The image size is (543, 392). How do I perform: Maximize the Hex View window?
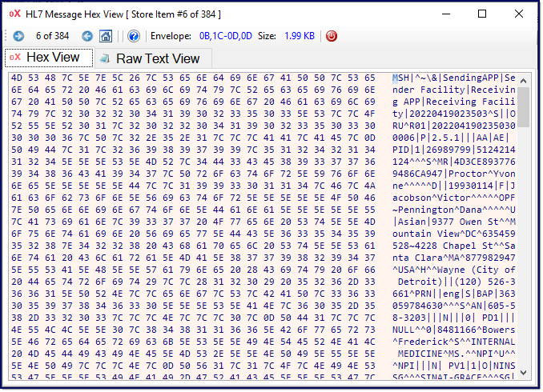(x=481, y=14)
